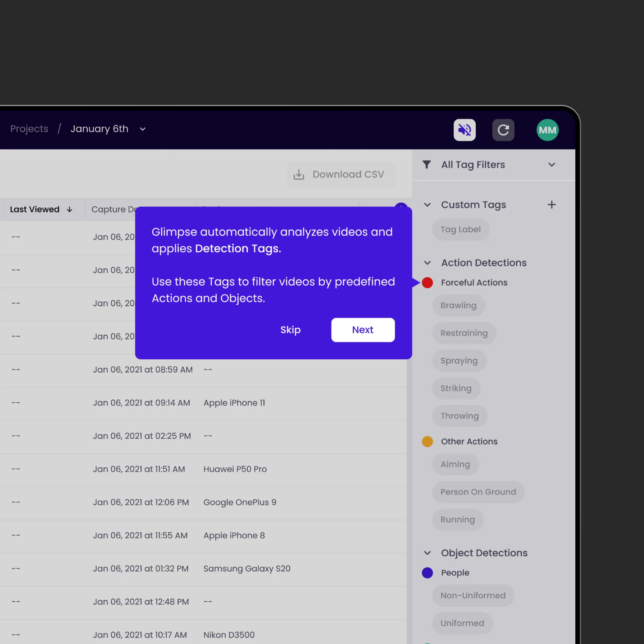Select the blue People swatch

pyautogui.click(x=427, y=573)
